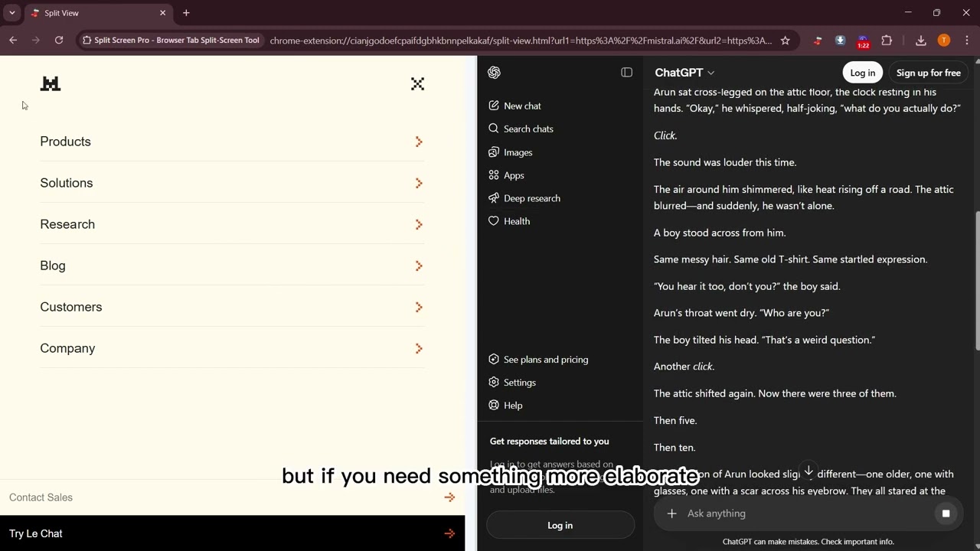Expand the Customers menu arrow
Screen dimensions: 980x551
(419, 307)
